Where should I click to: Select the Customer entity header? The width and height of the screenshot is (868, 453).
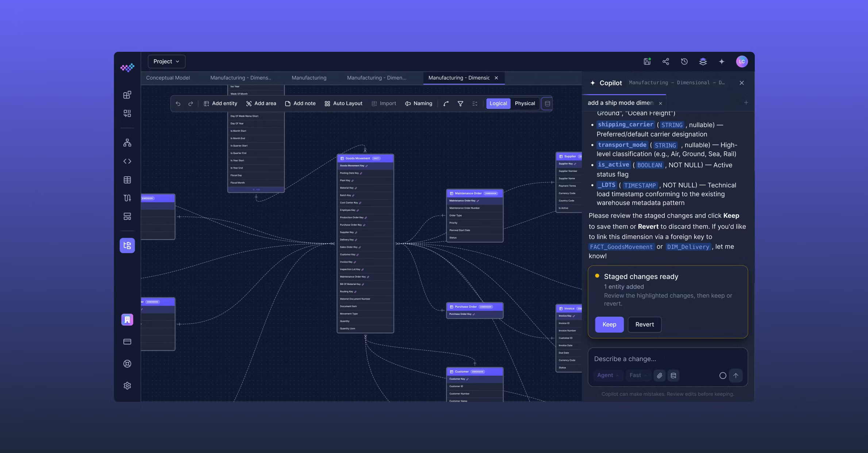pyautogui.click(x=475, y=372)
